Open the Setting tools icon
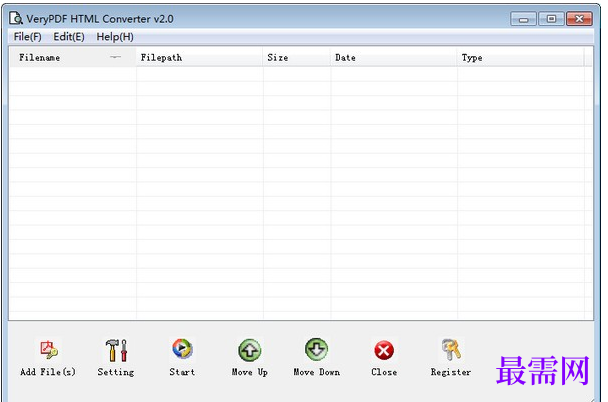This screenshot has width=608, height=402. (x=116, y=350)
